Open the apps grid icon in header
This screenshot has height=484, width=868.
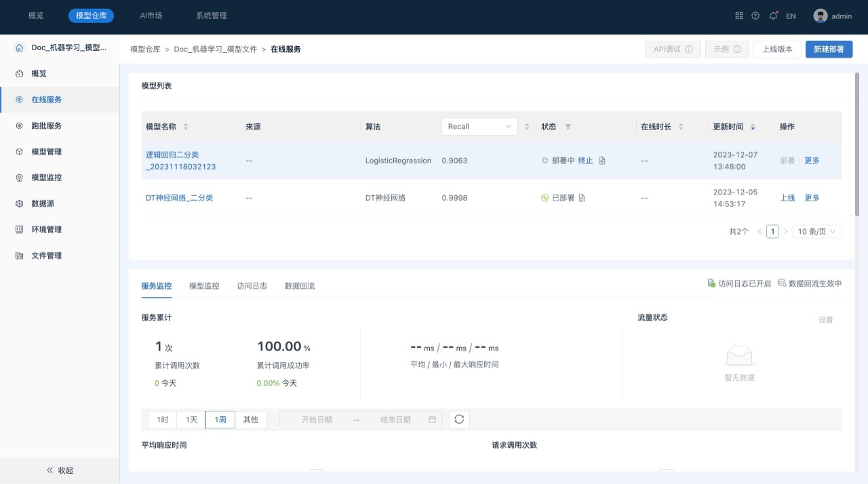[739, 16]
